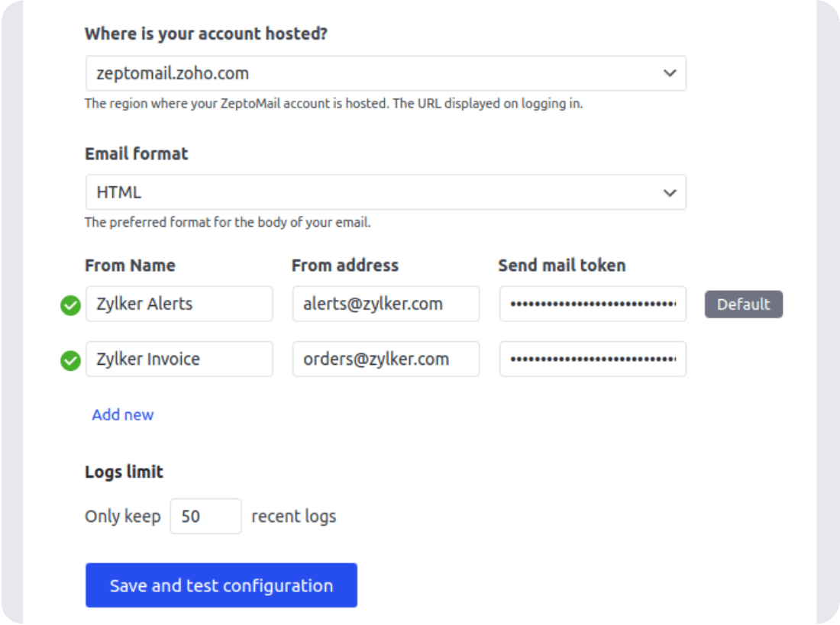Click the Default badge button
Viewport: 840px width, 625px height.
pyautogui.click(x=744, y=304)
